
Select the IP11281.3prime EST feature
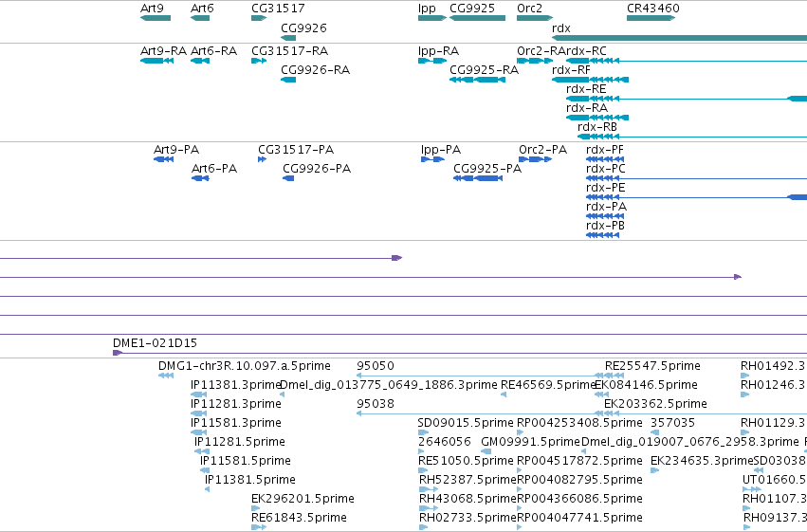(x=198, y=413)
